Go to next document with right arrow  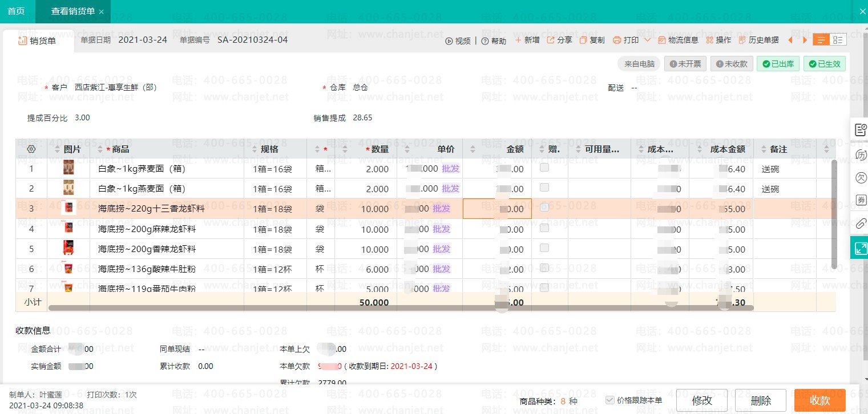805,40
